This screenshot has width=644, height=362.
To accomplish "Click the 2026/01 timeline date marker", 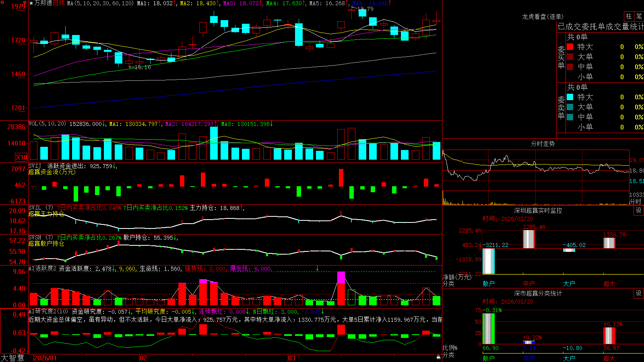I will 45,358.
